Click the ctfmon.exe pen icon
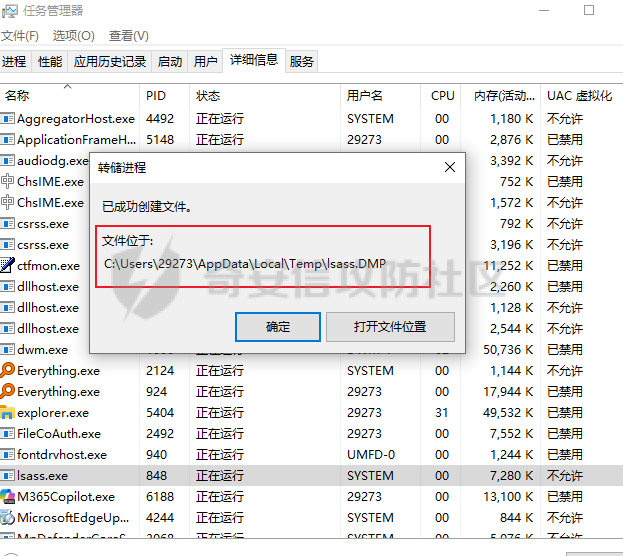Screen dimensions: 623x556 click(8, 266)
